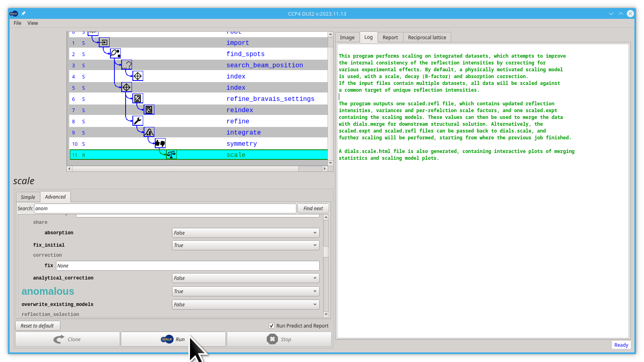The height and width of the screenshot is (362, 644).
Task: Click the Run button
Action: (173, 339)
